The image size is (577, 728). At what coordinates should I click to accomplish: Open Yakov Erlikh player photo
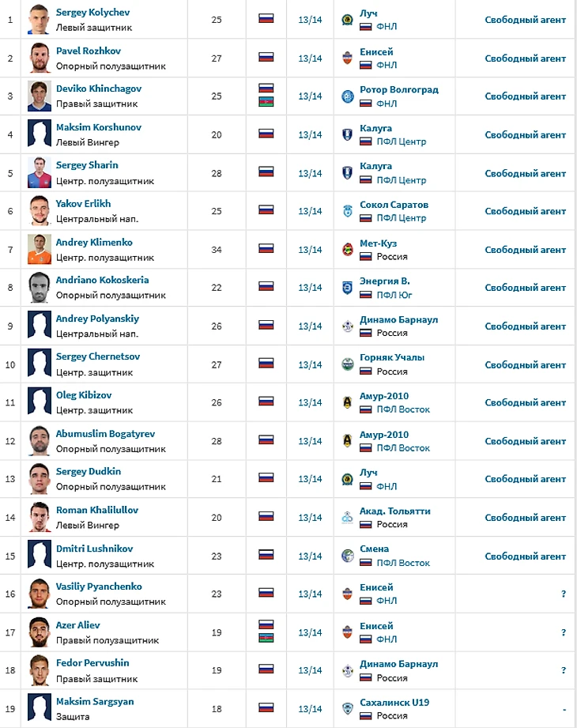tap(40, 211)
